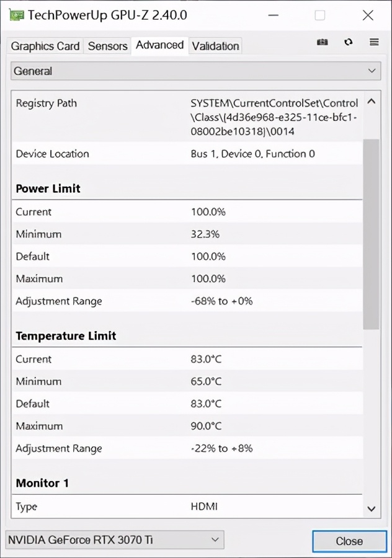Click the vertical scrollbar thumb
The width and height of the screenshot is (392, 558).
[371, 234]
